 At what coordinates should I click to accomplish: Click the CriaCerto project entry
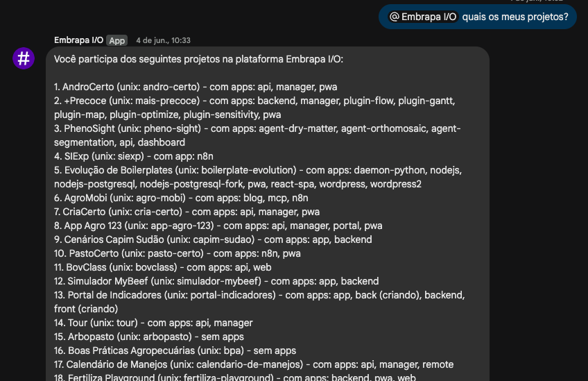coord(187,212)
